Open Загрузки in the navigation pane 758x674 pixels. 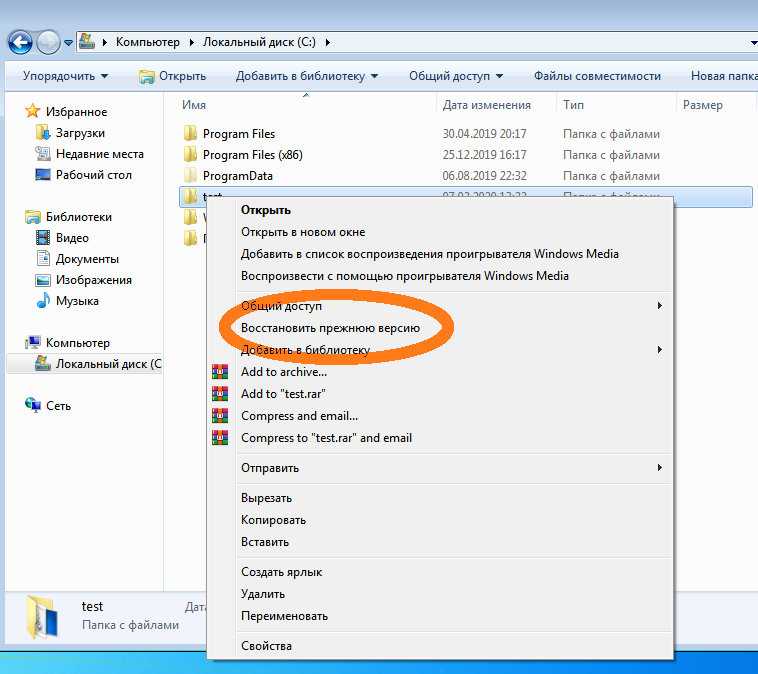click(x=80, y=133)
